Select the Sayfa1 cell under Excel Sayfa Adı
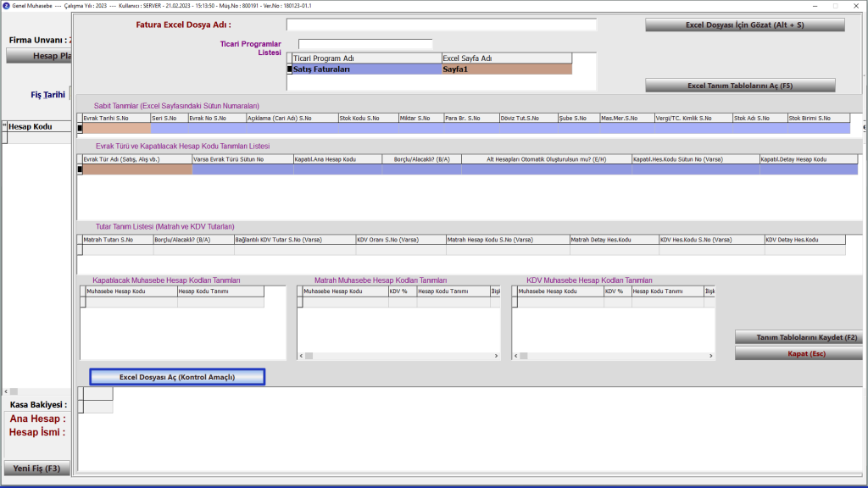This screenshot has height=488, width=868. 506,69
